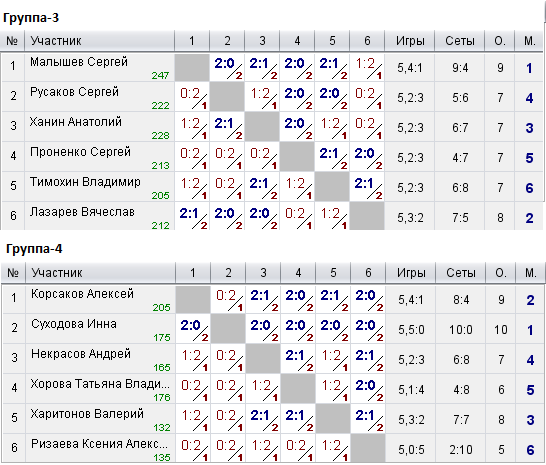Viewport: 546px width, 465px height.
Task: Click the Участник header in Группа-3 table
Action: point(56,41)
